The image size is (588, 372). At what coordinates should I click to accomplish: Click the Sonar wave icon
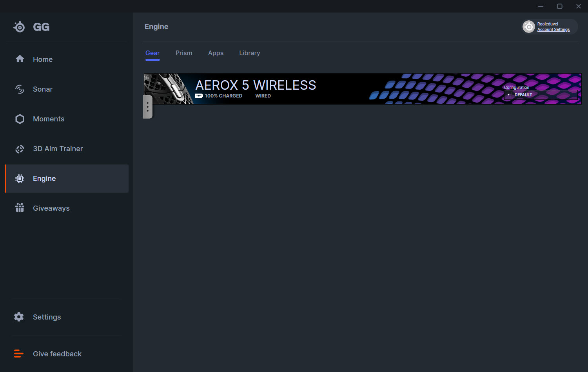(x=20, y=89)
